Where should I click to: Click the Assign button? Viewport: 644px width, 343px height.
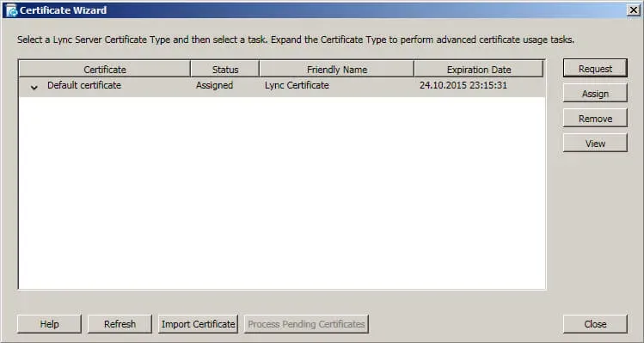point(595,94)
